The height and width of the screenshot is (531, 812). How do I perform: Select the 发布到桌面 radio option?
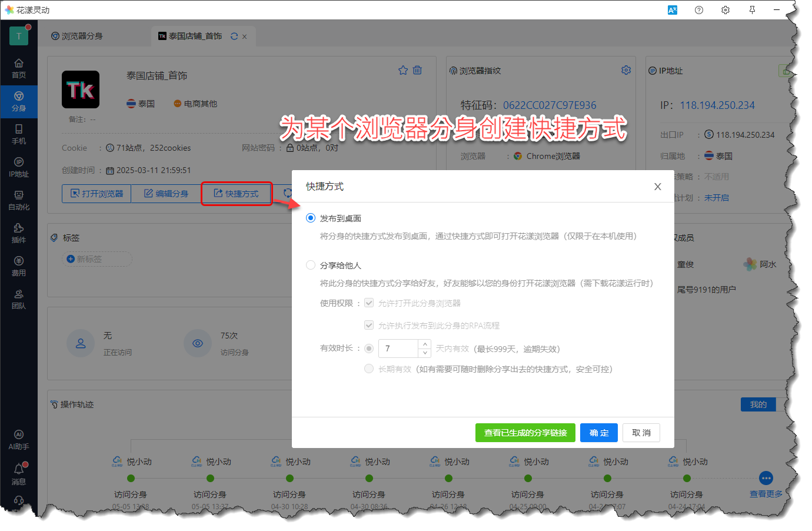click(311, 218)
